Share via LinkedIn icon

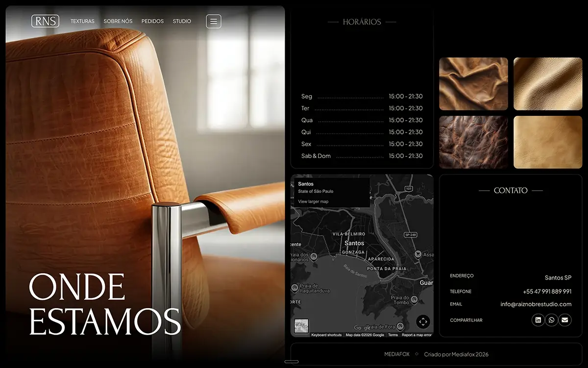click(x=538, y=320)
